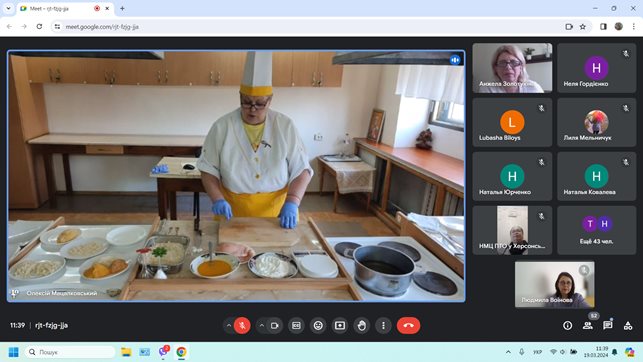Open camera permission icon in address bar

pyautogui.click(x=569, y=27)
